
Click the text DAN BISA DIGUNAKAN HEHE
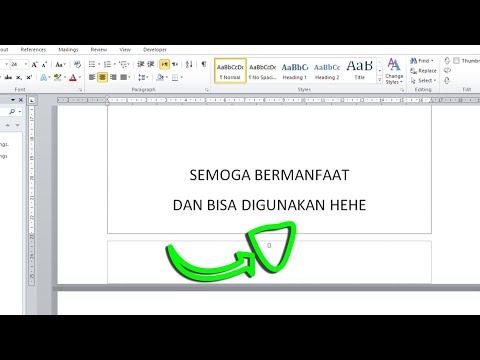pos(269,205)
